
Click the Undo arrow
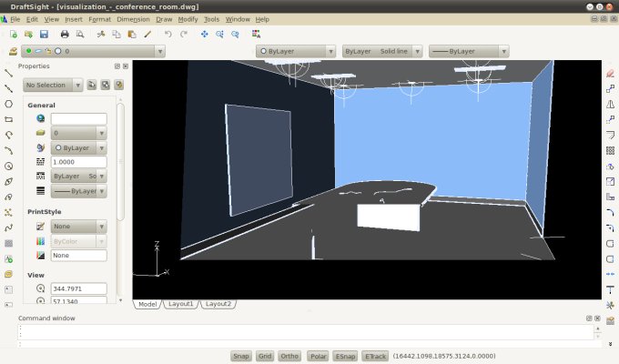(x=168, y=35)
